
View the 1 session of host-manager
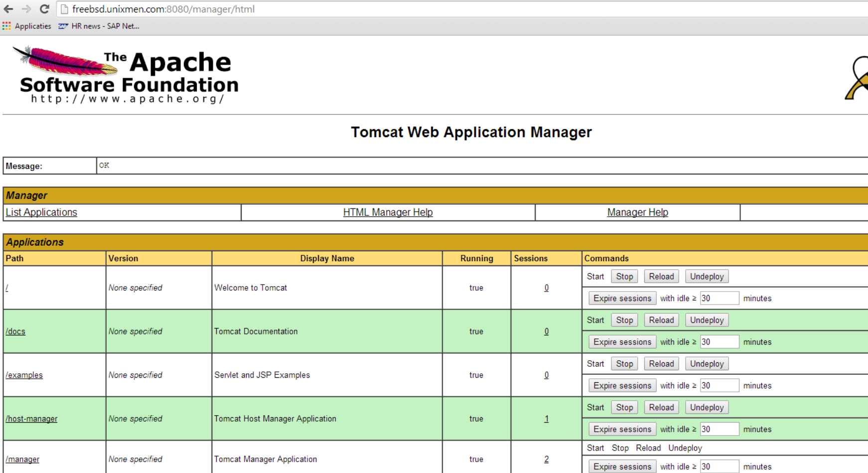tap(546, 419)
